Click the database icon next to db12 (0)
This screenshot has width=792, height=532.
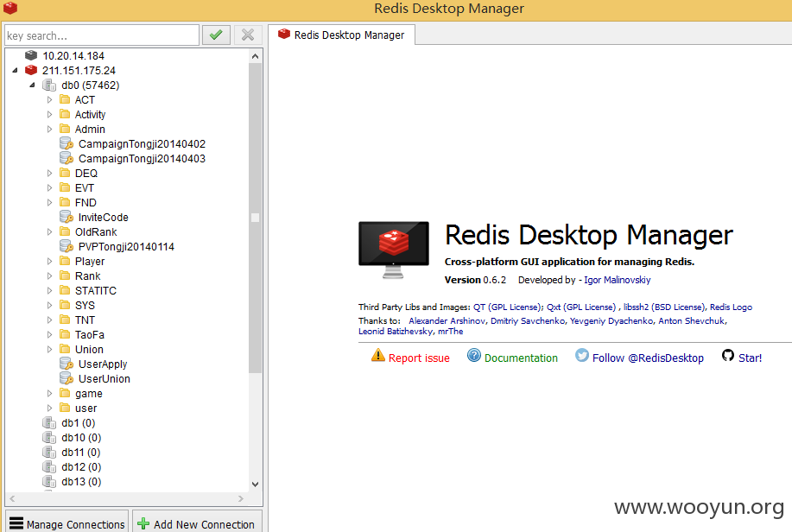(49, 466)
